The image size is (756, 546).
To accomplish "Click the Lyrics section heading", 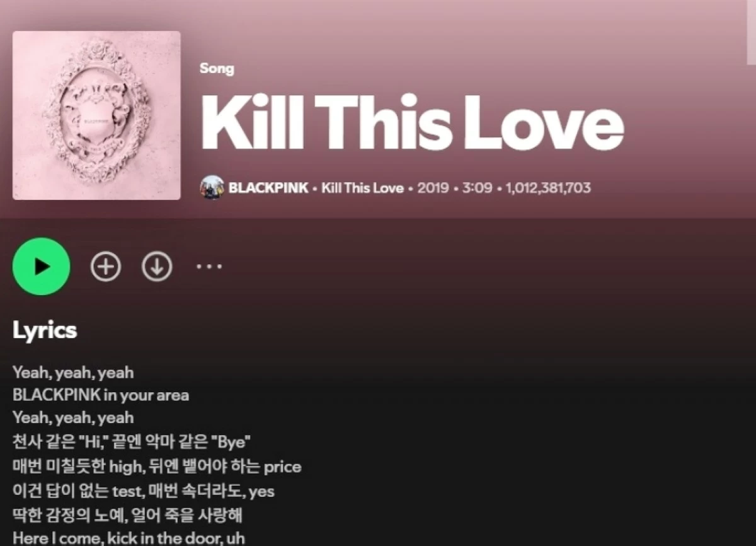I will point(45,330).
